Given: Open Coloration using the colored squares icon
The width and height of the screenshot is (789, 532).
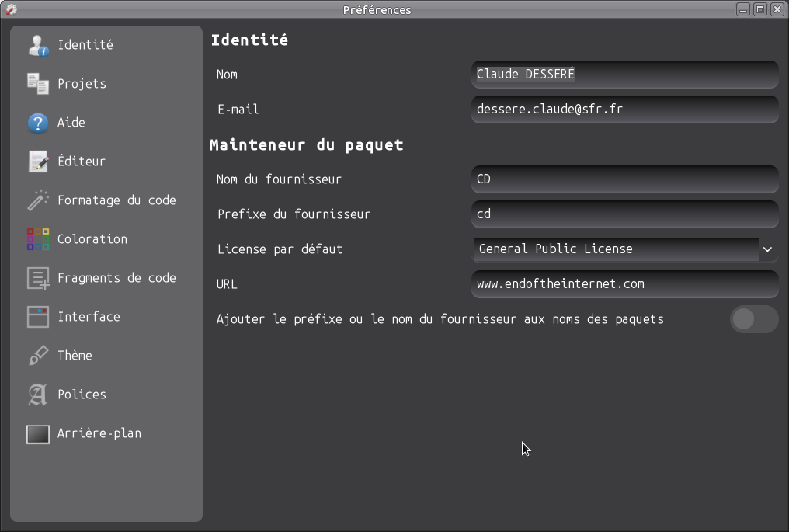Looking at the screenshot, I should 38,239.
